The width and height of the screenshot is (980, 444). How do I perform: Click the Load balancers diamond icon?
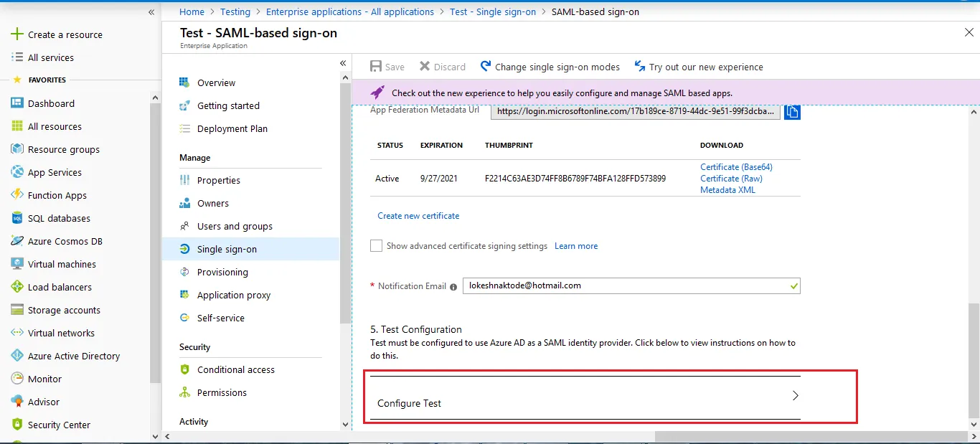pos(17,287)
